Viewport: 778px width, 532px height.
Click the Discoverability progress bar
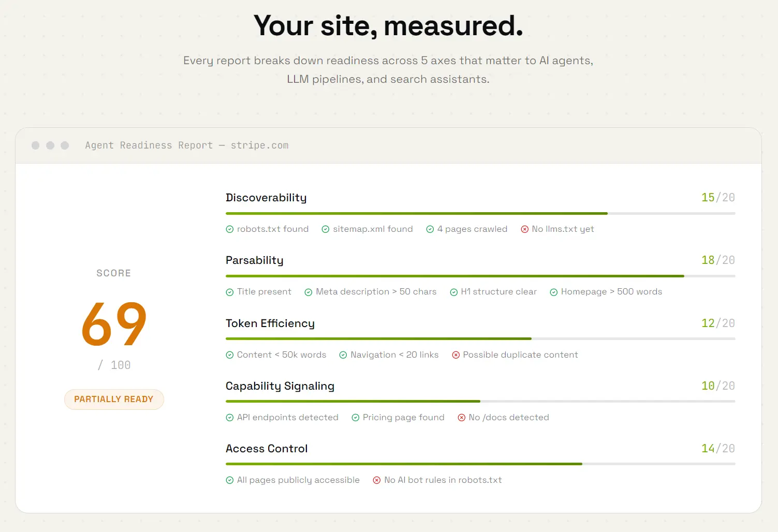[480, 213]
